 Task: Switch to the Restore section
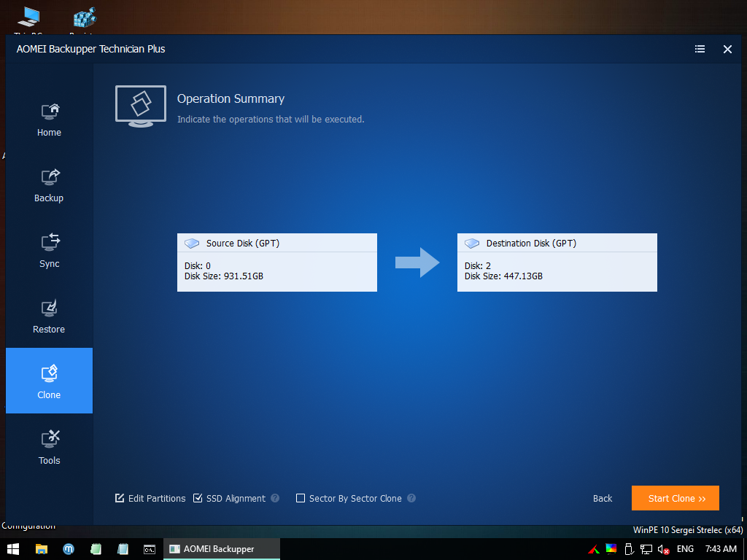tap(49, 317)
